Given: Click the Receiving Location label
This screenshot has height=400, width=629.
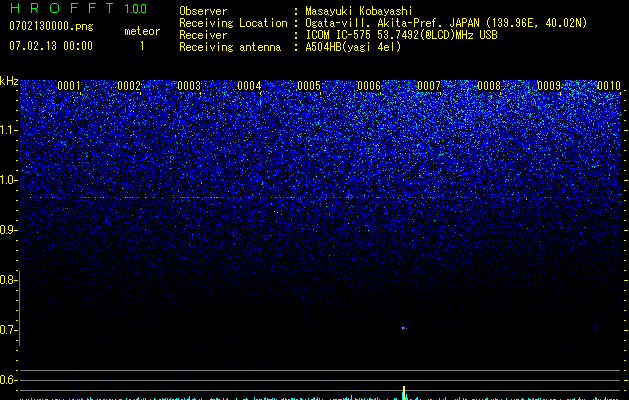Looking at the screenshot, I should click(x=233, y=23).
